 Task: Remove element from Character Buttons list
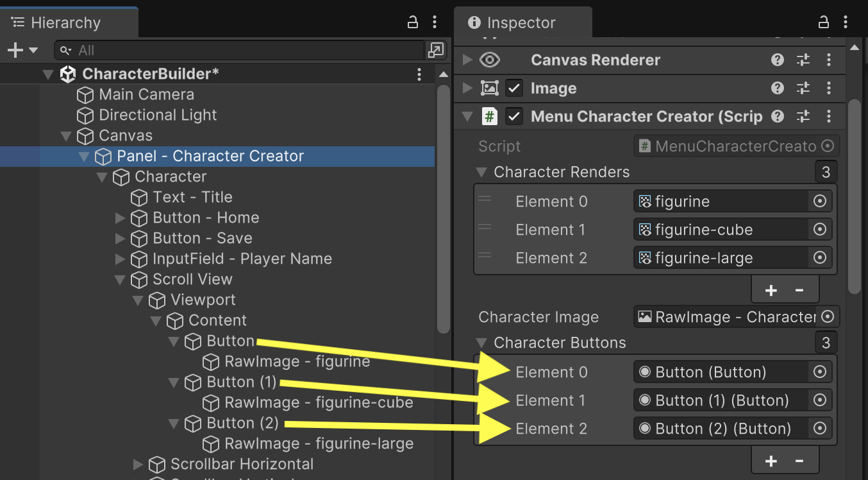coord(799,461)
